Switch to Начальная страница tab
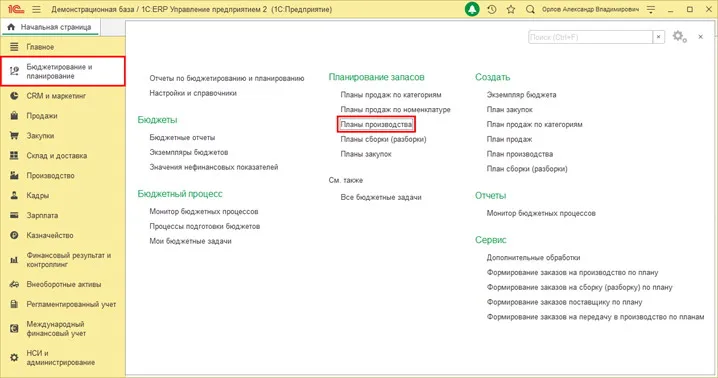This screenshot has height=378, width=718. pyautogui.click(x=50, y=27)
